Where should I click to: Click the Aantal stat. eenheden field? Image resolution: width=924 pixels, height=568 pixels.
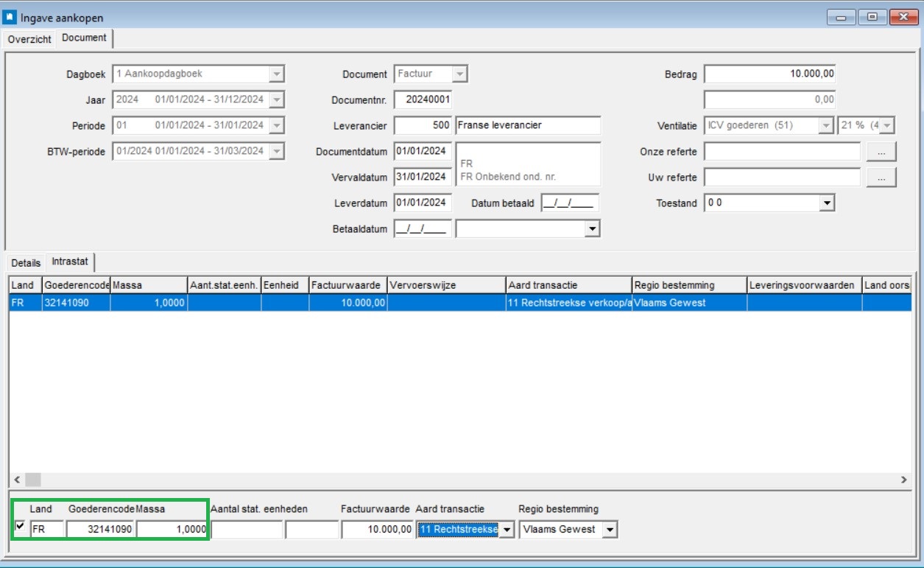247,530
